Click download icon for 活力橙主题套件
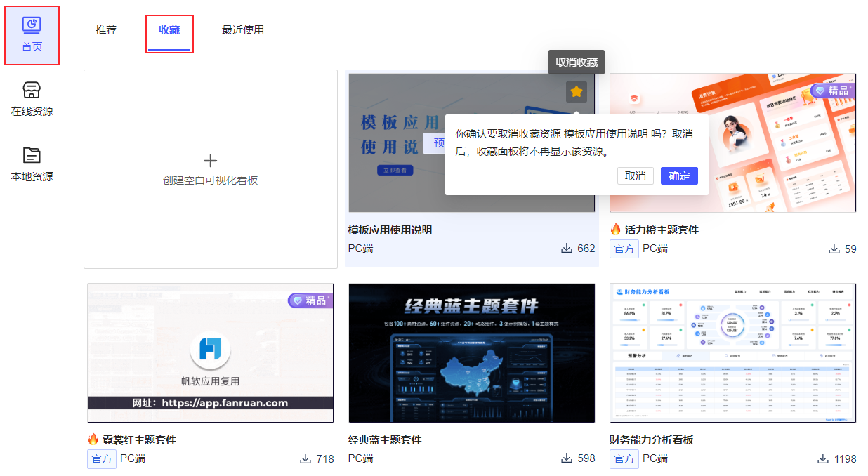 (x=834, y=249)
